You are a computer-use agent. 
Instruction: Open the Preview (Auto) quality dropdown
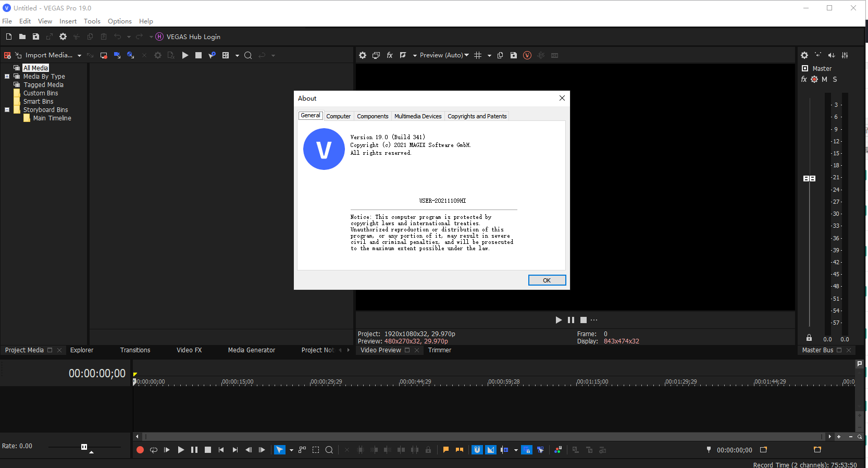point(444,55)
